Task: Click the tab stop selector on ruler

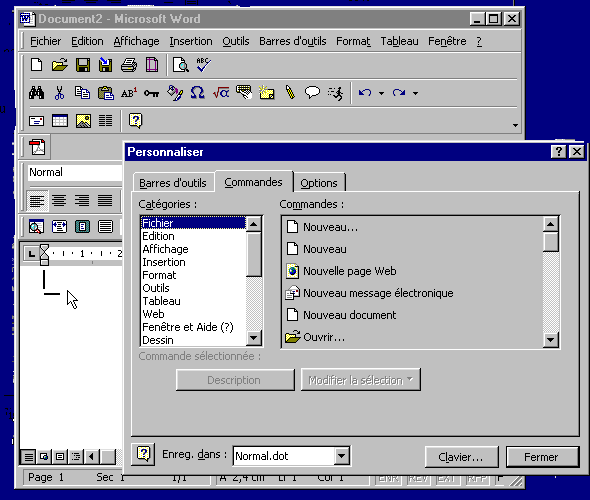Action: point(32,253)
